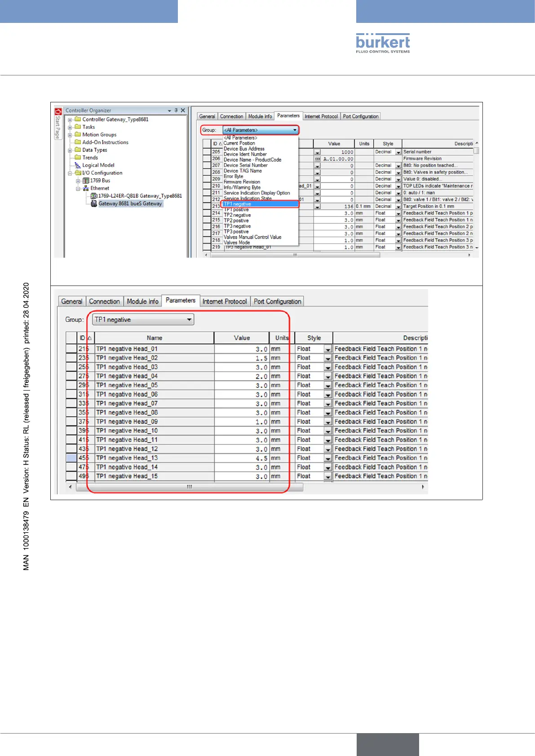Click ellipsis button beside A.01.00.00
Image resolution: width=535 pixels, height=756 pixels.
318,159
